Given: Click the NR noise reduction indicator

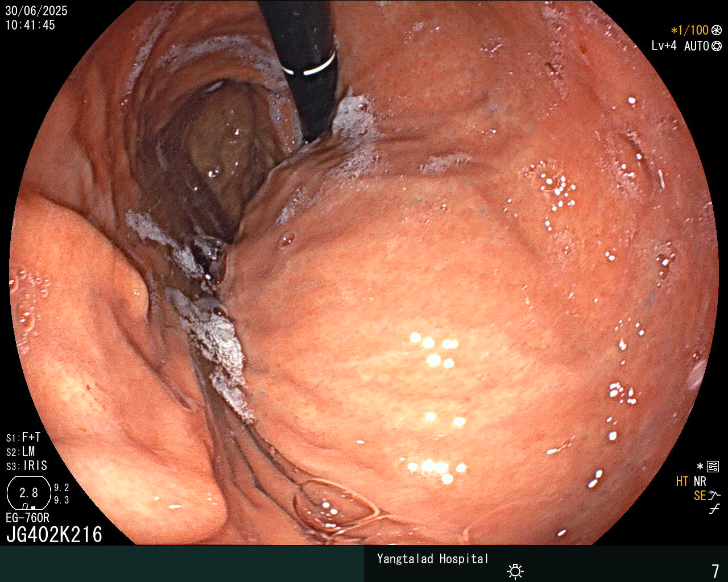Looking at the screenshot, I should (x=700, y=481).
